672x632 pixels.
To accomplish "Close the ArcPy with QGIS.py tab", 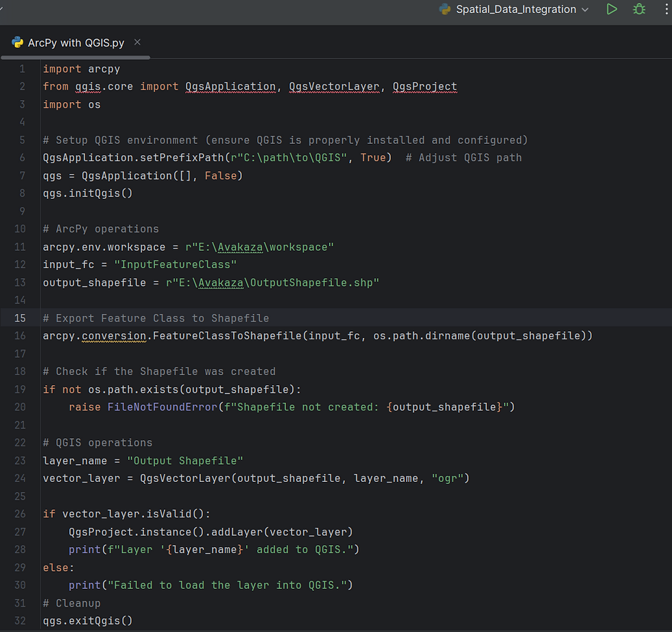I will (136, 42).
